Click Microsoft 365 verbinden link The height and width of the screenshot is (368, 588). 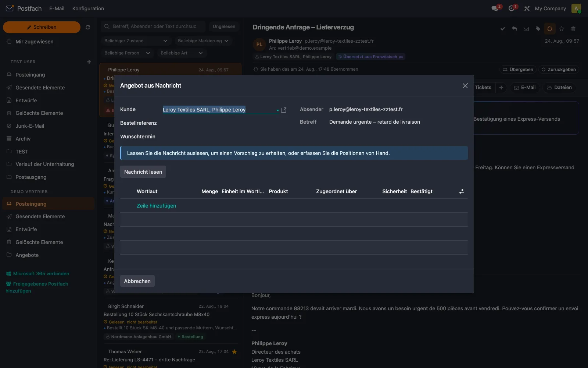point(37,274)
